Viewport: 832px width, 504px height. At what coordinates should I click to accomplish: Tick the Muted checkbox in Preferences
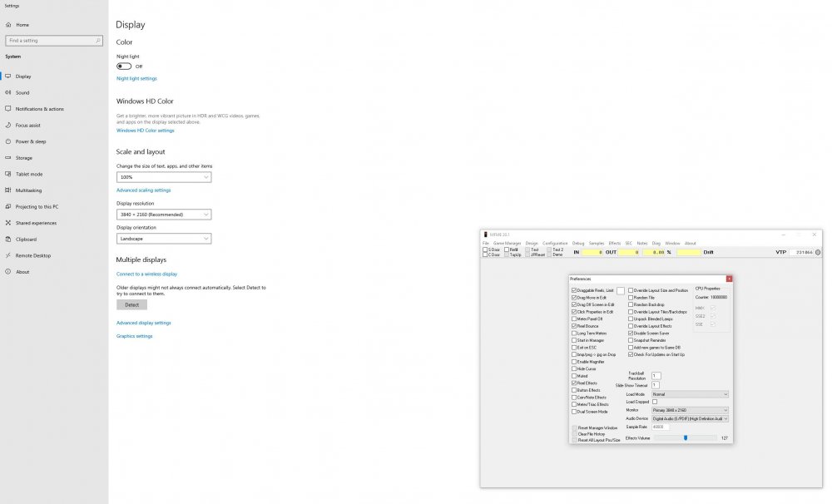pos(574,376)
